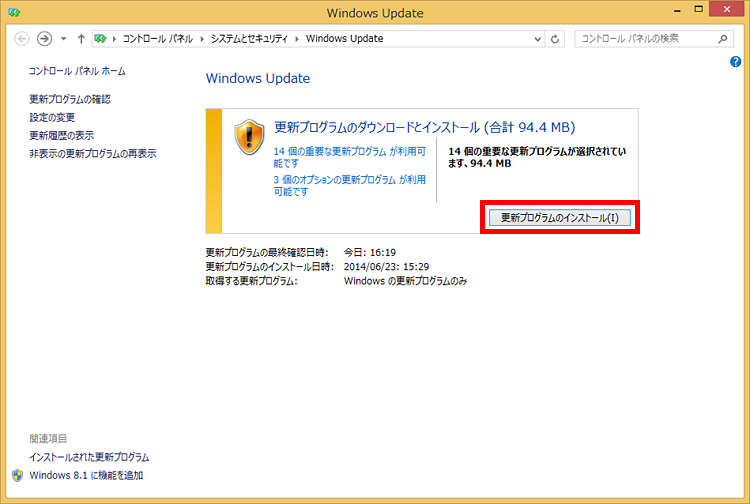Viewport: 750px width, 504px height.
Task: Open 更新履歴の表示 link
Action: pos(61,135)
